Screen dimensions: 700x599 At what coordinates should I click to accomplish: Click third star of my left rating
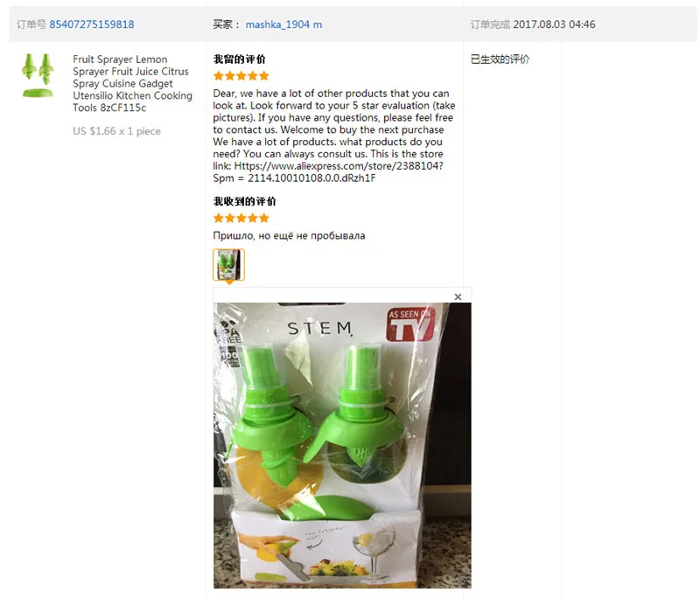click(241, 76)
